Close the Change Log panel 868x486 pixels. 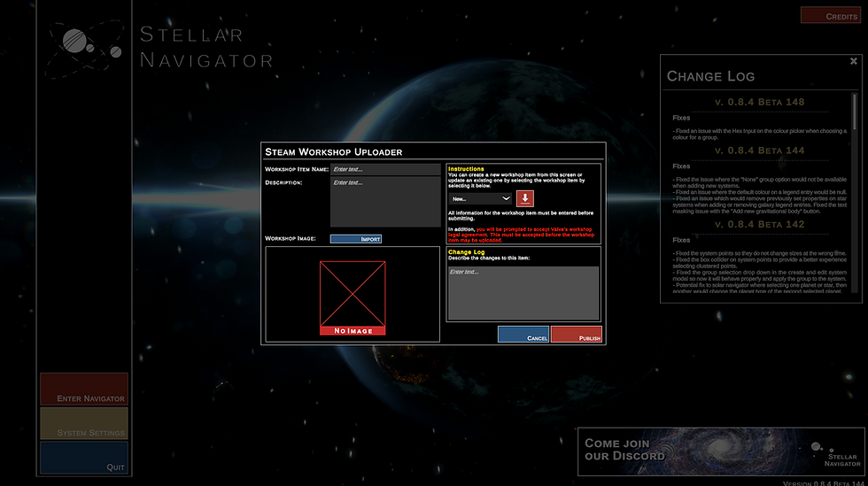tap(853, 61)
